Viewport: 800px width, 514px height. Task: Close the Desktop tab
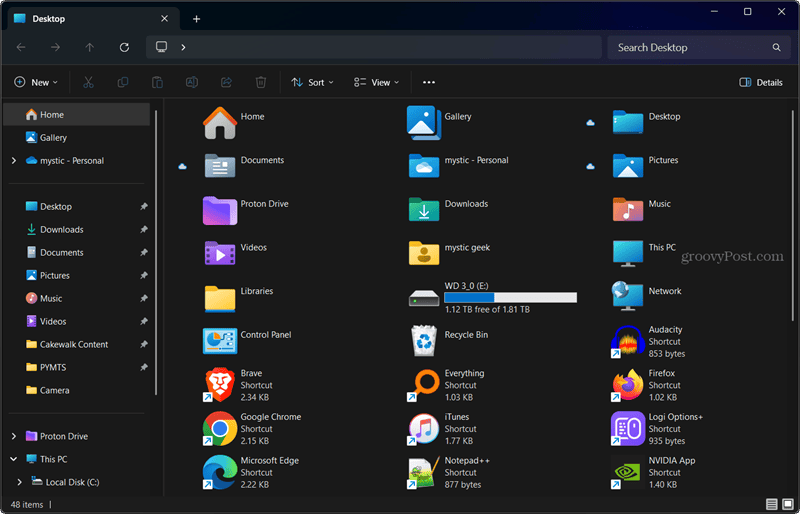(164, 19)
